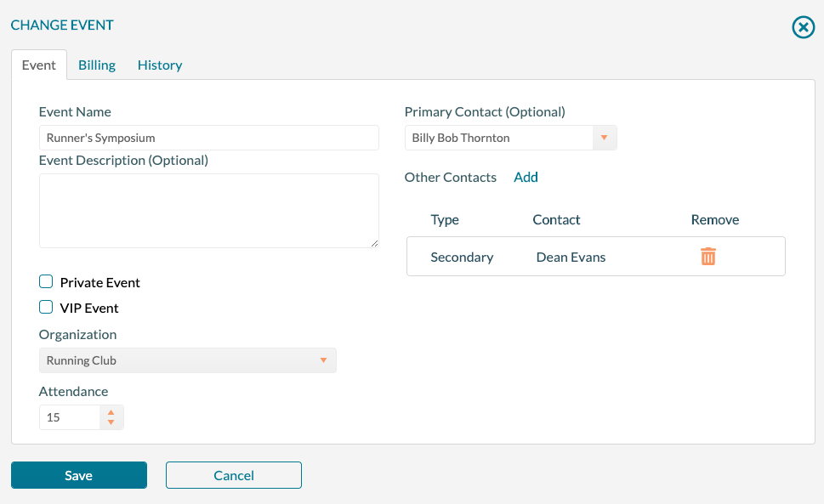Open the Organization dropdown arrow
This screenshot has height=504, width=824.
click(x=323, y=360)
